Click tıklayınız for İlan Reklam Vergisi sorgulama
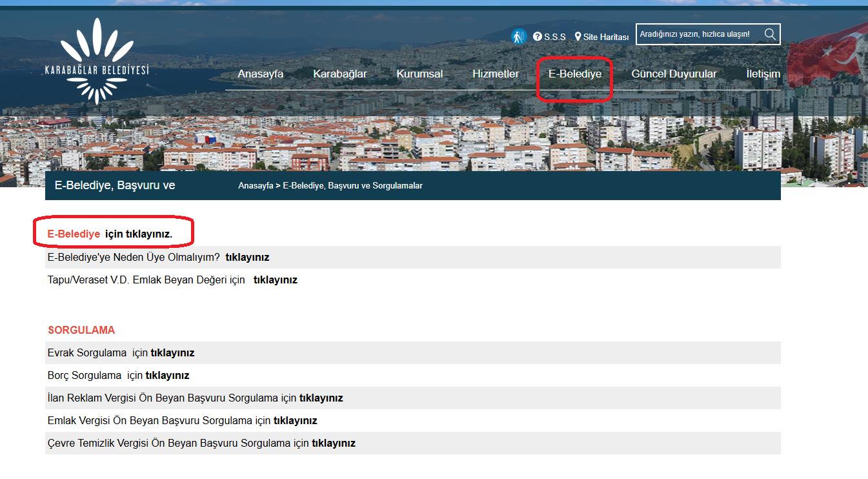Screen dimensions: 868x479 [321, 398]
